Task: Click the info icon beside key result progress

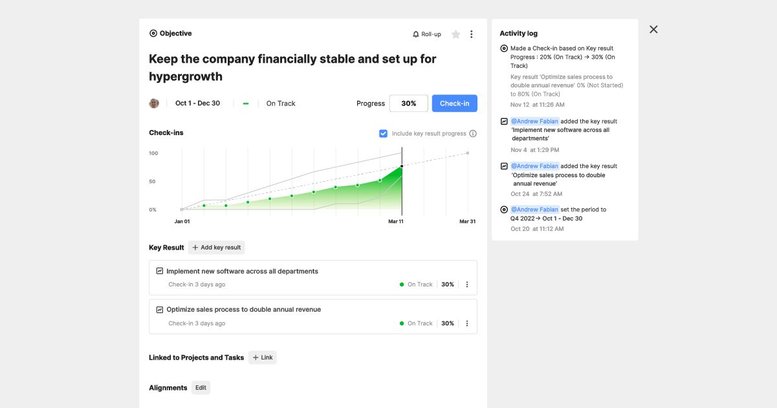Action: coord(473,133)
